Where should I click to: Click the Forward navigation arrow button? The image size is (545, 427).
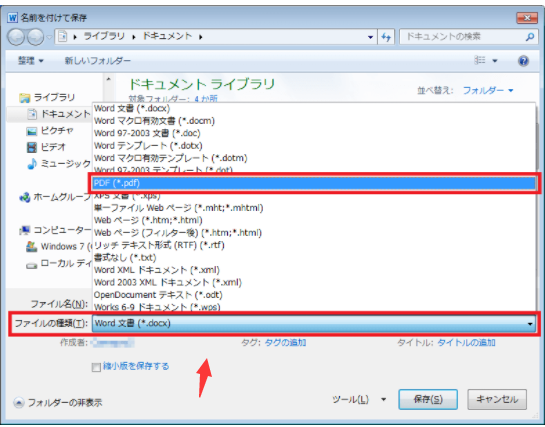pyautogui.click(x=35, y=37)
